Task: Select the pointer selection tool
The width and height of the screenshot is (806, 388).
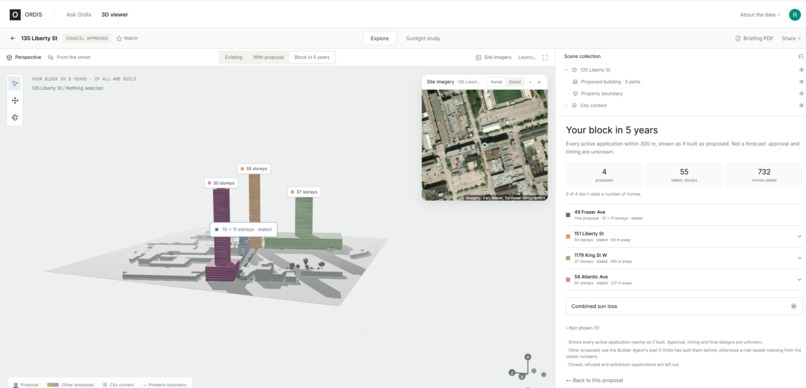Action: click(15, 83)
